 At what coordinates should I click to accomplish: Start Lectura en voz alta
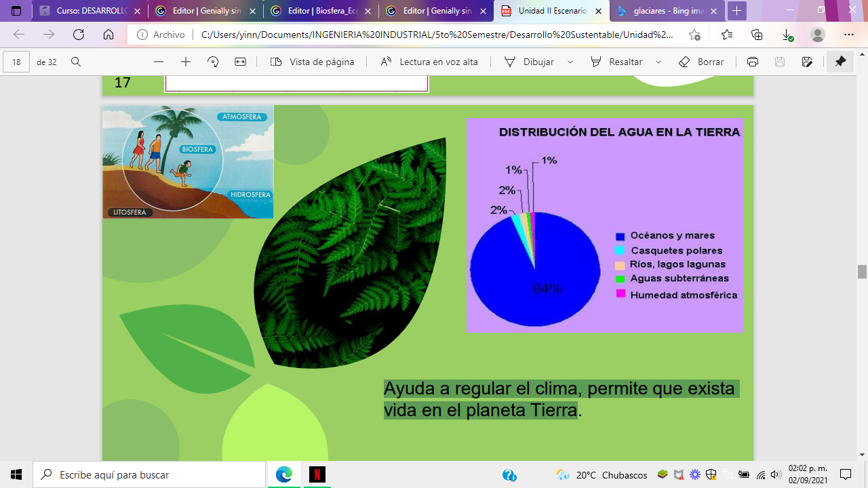[429, 62]
